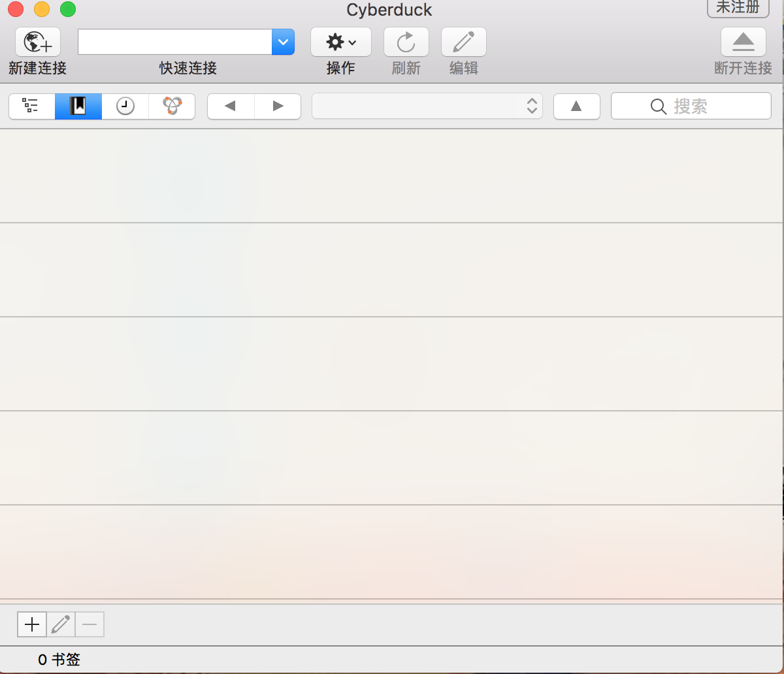Go forward with the right arrow

278,106
